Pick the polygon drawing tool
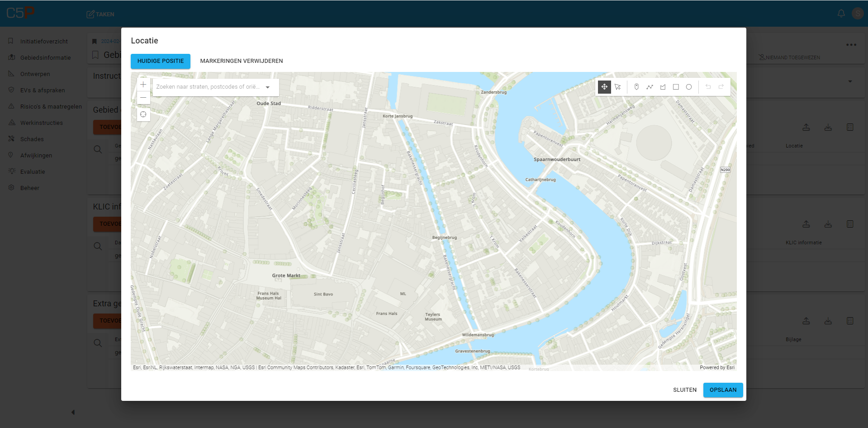This screenshot has height=428, width=868. click(663, 87)
